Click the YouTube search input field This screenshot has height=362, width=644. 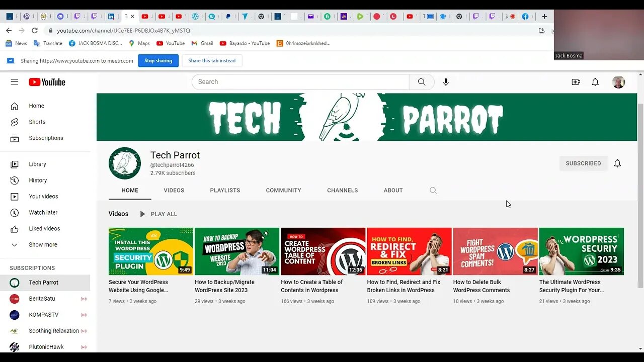pos(300,82)
